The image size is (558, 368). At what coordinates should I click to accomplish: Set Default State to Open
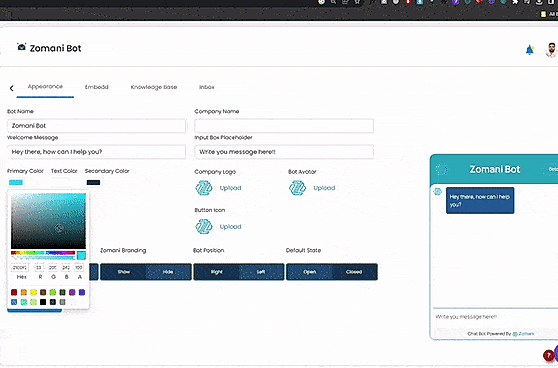pyautogui.click(x=309, y=272)
